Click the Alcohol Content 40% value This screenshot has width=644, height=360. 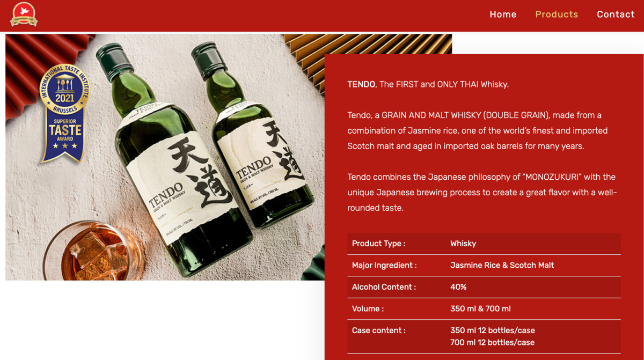458,287
